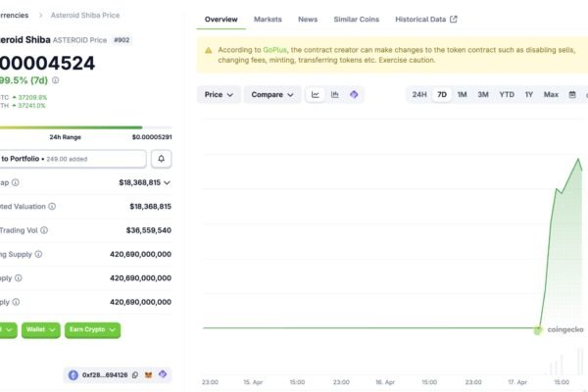The image size is (588, 392).
Task: Click the purple diamond chart icon
Action: [x=354, y=94]
